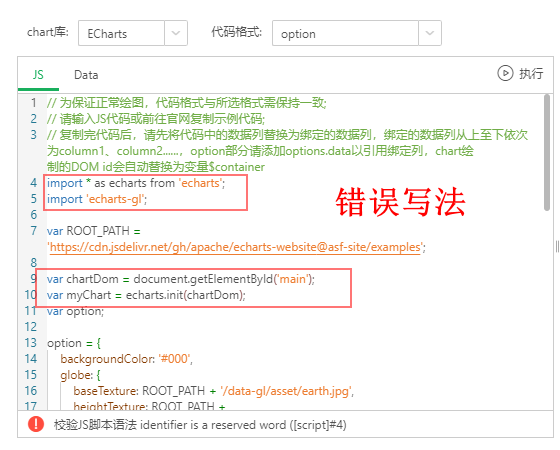This screenshot has width=560, height=450.
Task: Click the backgroundColor '#000' value
Action: [x=175, y=359]
